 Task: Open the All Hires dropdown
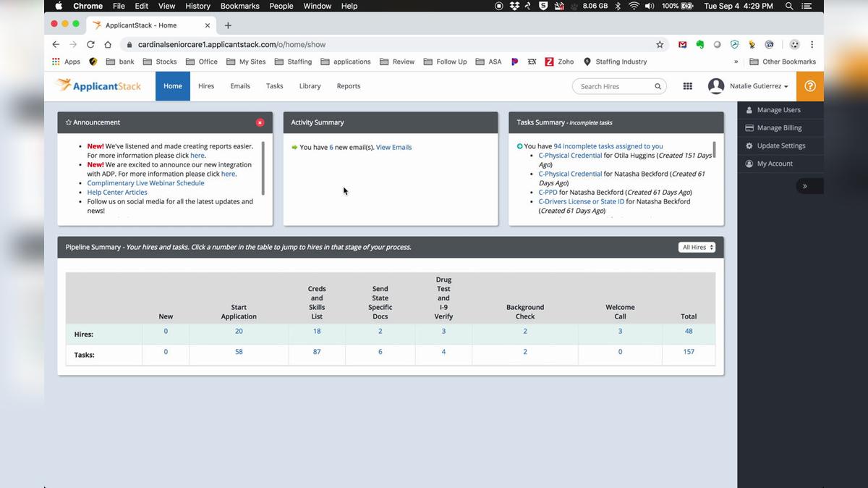(697, 247)
